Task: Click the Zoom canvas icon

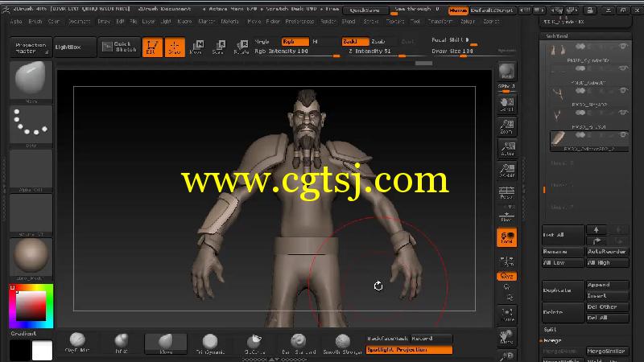Action: pos(507,127)
